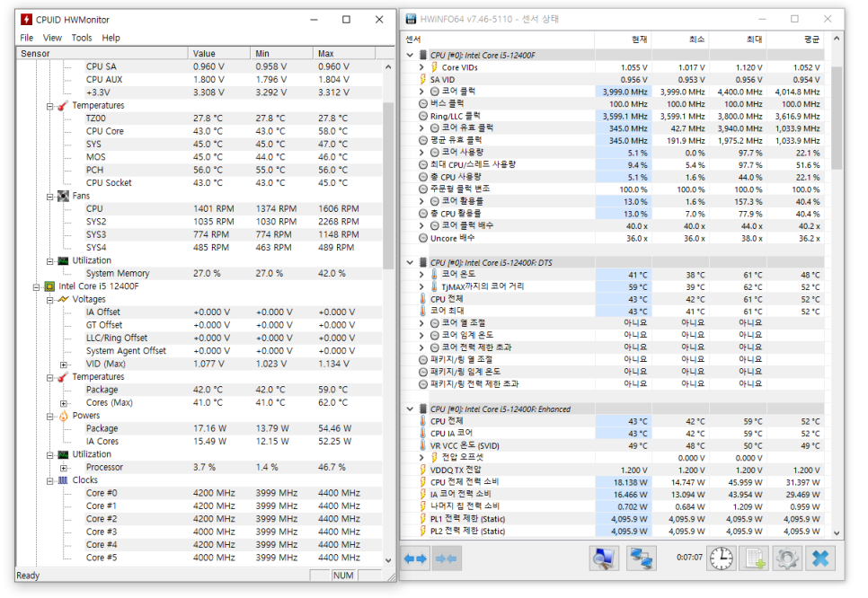868x598 pixels.
Task: Collapse the CPU [#0] Intel Core i5-12400F group
Action: 410,56
